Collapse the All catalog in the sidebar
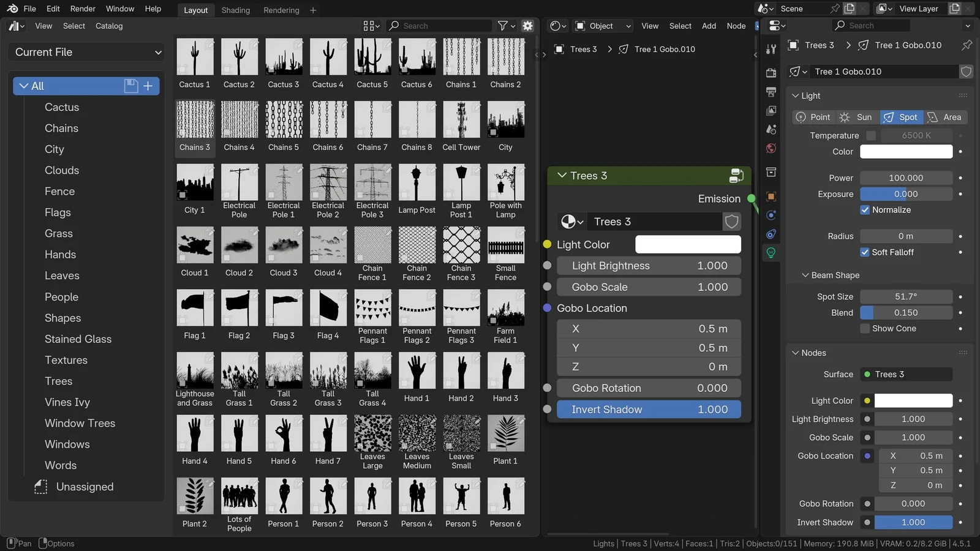The width and height of the screenshot is (980, 551). pos(24,86)
